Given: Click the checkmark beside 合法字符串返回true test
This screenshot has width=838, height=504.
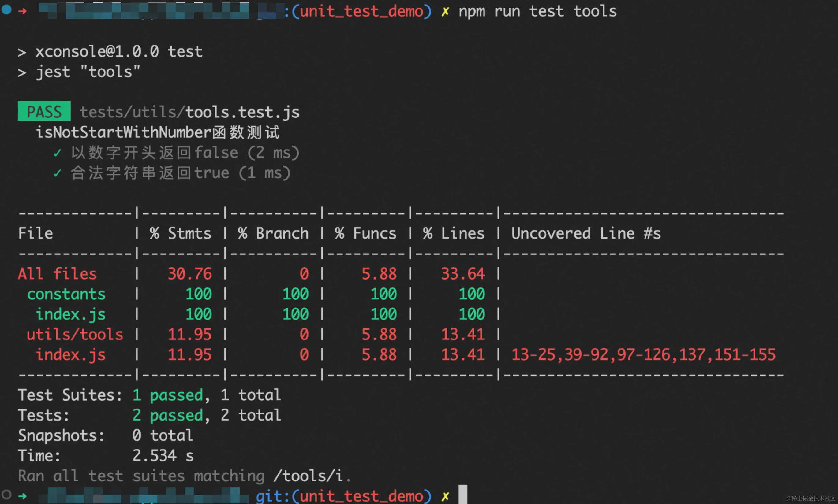Looking at the screenshot, I should click(x=58, y=173).
